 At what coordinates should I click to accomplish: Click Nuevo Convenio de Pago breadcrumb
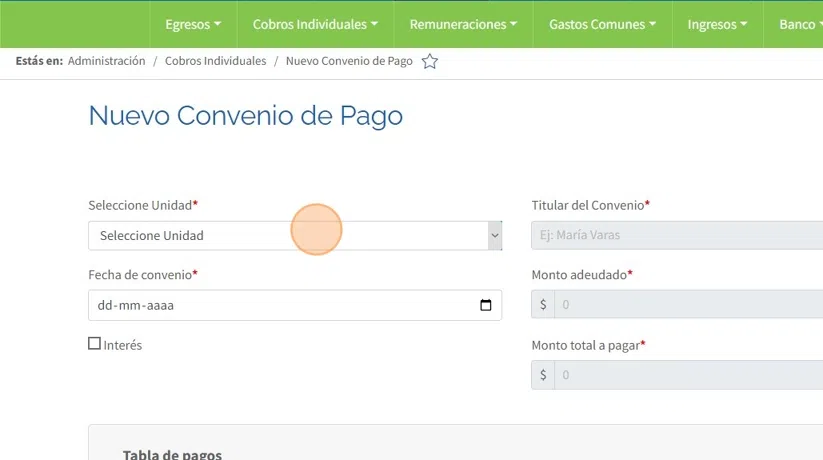349,61
